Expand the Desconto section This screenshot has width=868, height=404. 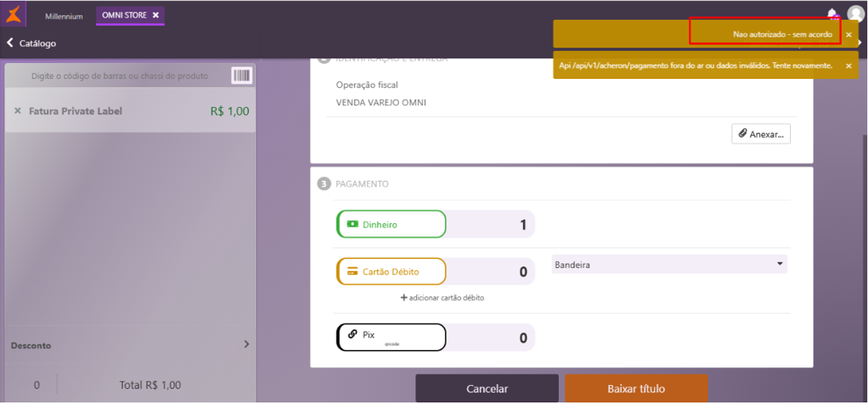point(130,345)
